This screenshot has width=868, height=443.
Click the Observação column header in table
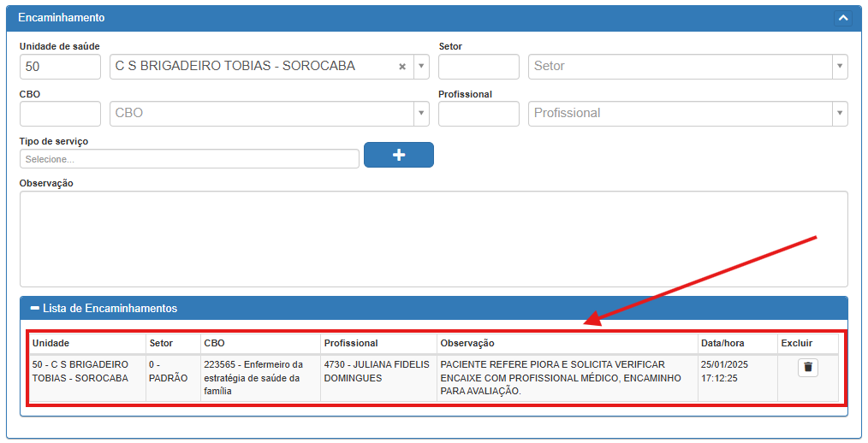[x=467, y=343]
